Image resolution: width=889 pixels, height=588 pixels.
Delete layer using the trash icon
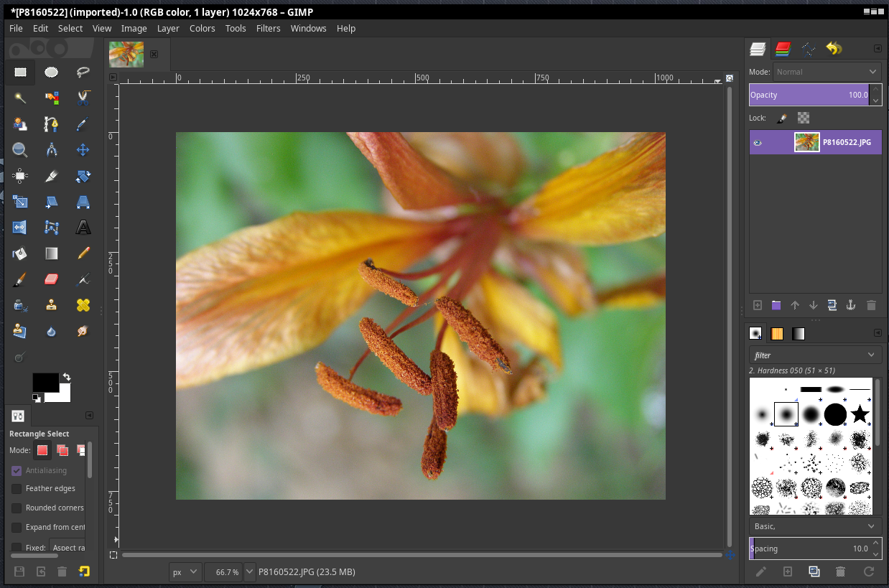[x=871, y=305]
